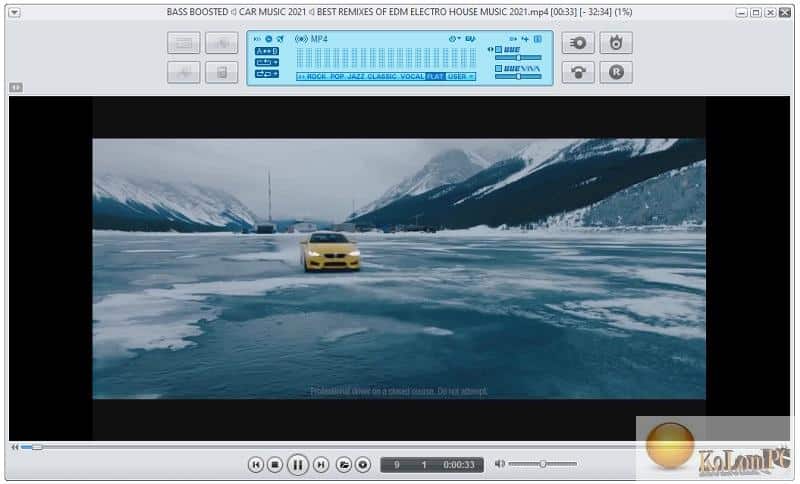Select the FLAT equalizer preset
The width and height of the screenshot is (800, 484).
tap(435, 77)
